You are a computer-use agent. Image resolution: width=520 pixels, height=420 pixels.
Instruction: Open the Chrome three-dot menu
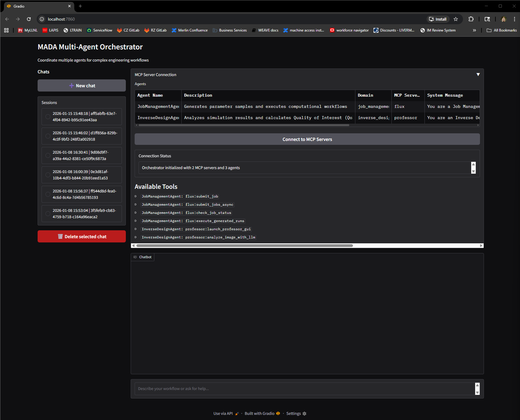tap(515, 19)
